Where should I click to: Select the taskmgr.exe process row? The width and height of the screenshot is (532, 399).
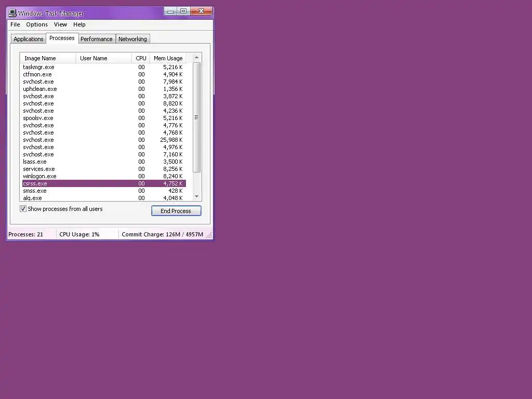point(104,67)
